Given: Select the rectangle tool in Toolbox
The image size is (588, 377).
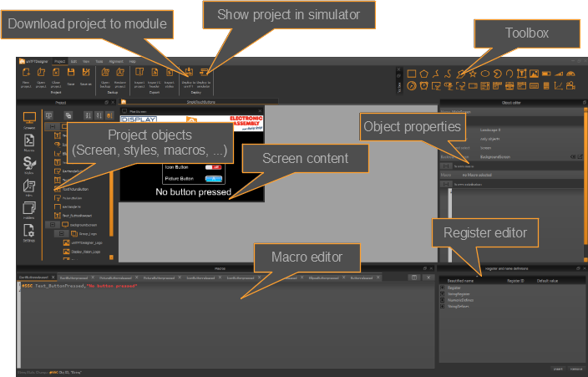Looking at the screenshot, I should (412, 74).
